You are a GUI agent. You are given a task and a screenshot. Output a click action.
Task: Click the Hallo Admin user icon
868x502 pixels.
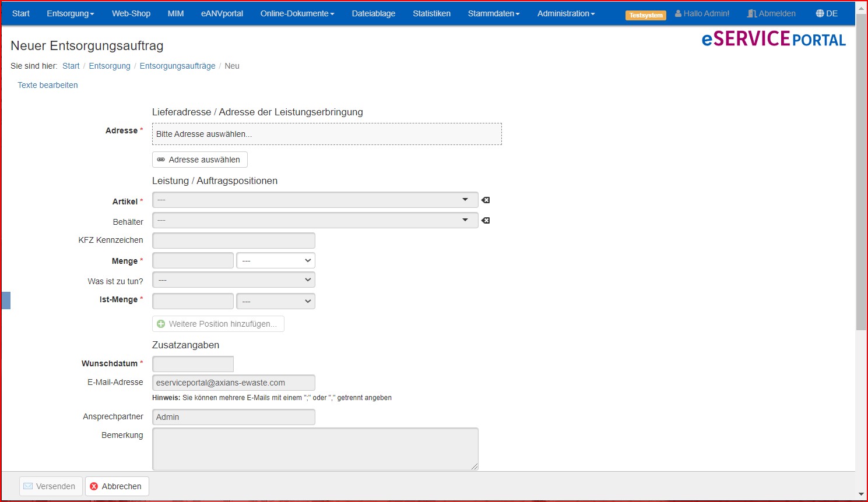[x=678, y=13]
